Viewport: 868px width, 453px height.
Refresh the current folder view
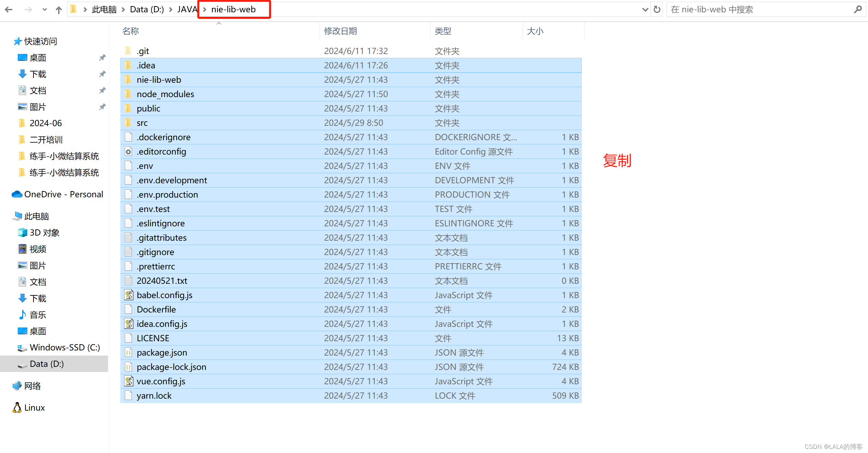657,10
